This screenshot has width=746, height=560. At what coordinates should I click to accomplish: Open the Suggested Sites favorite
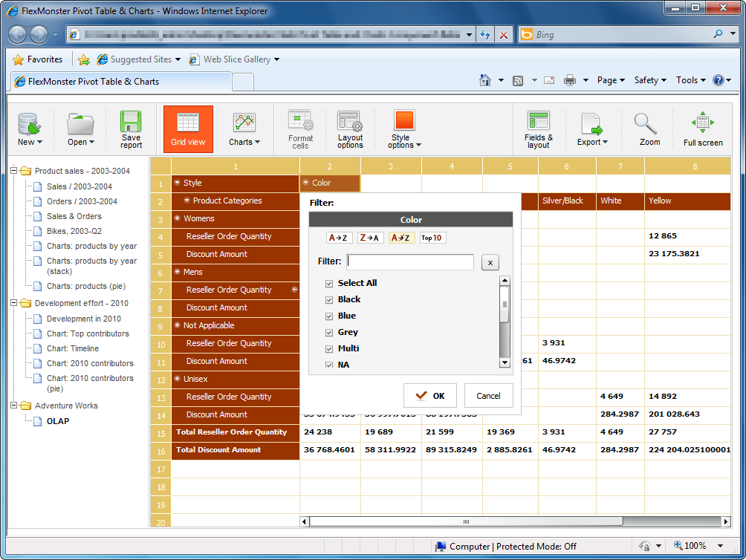(139, 59)
